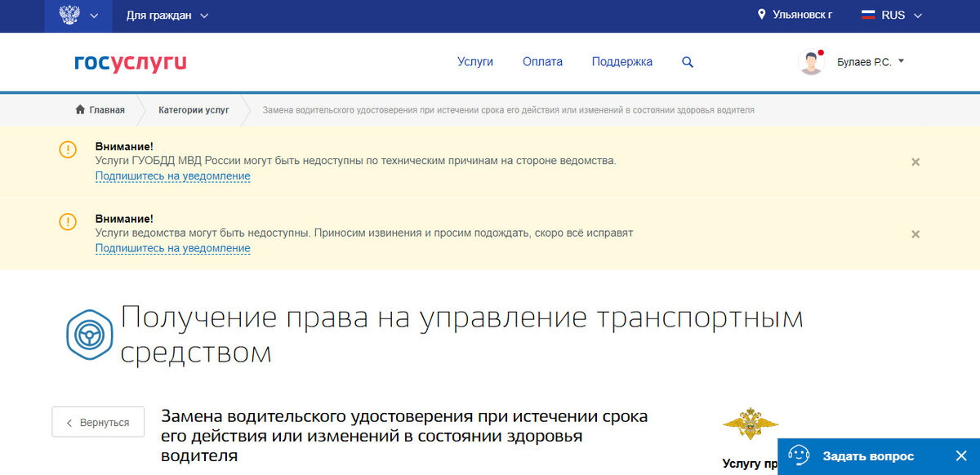Dismiss the first warning banner
The width and height of the screenshot is (980, 475).
[x=915, y=162]
